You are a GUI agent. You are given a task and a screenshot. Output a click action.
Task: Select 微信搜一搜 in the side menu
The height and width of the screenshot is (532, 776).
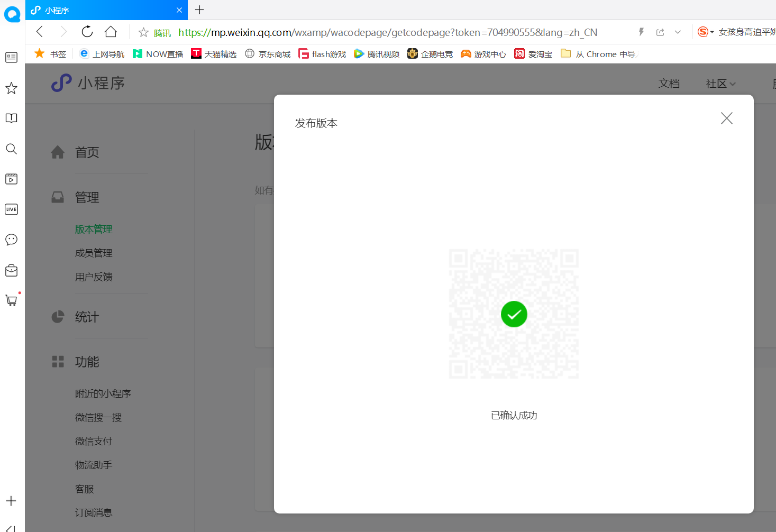pyautogui.click(x=98, y=417)
